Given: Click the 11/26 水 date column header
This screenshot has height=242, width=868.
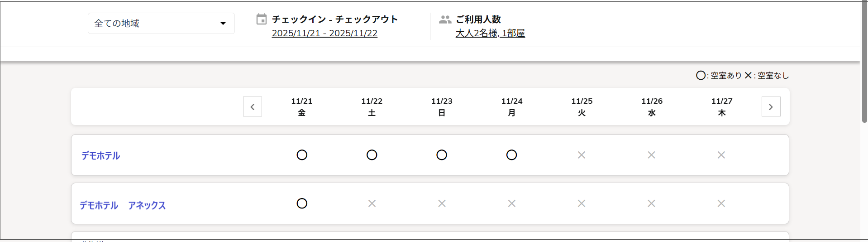Looking at the screenshot, I should pyautogui.click(x=652, y=107).
